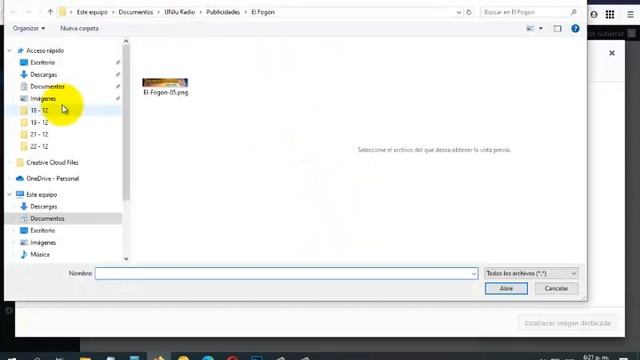This screenshot has height=360, width=640.
Task: Expand the Nombre field dropdown arrow
Action: tap(474, 273)
